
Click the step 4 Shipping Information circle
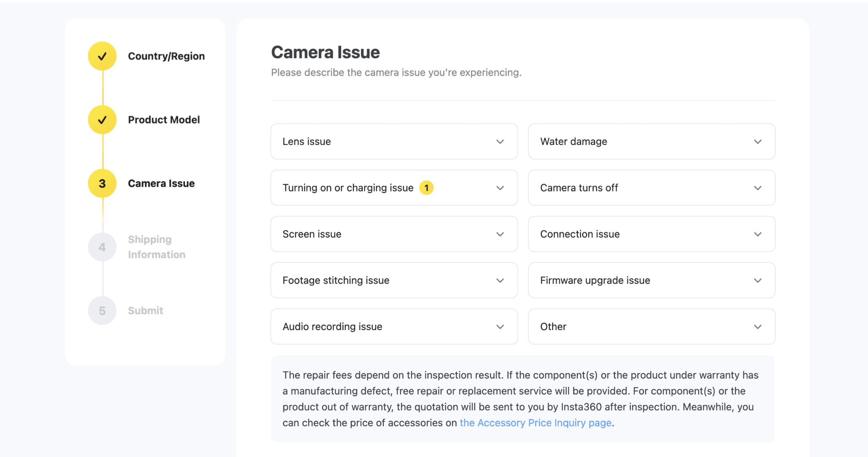[x=102, y=247]
